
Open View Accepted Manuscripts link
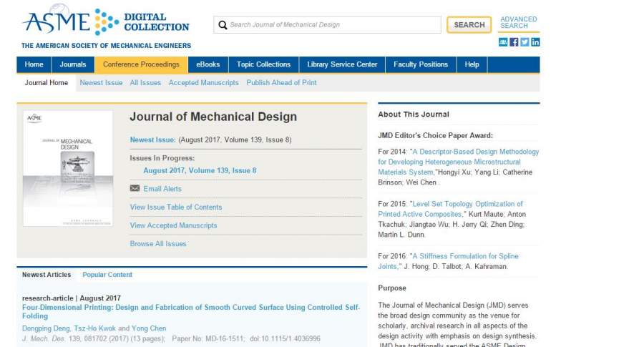point(173,225)
